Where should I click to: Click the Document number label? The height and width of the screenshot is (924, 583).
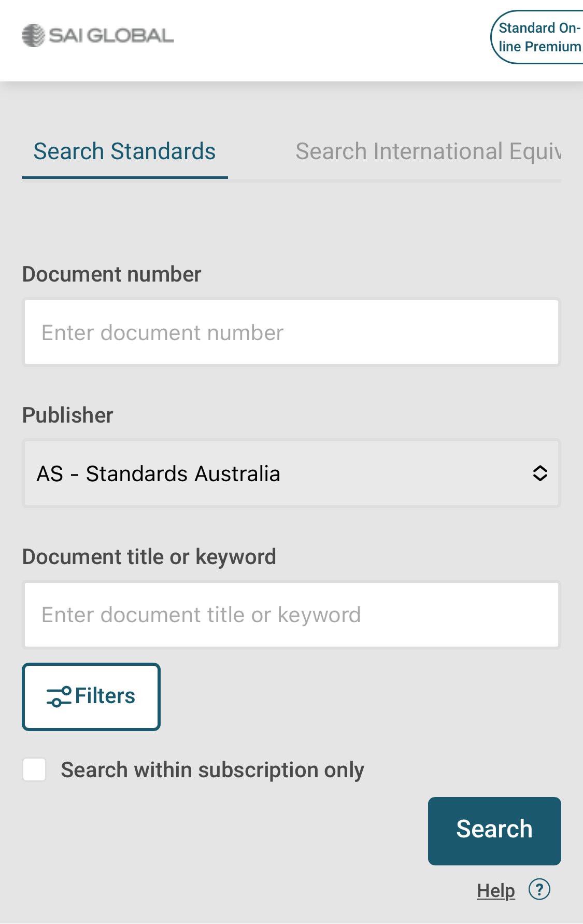point(111,274)
